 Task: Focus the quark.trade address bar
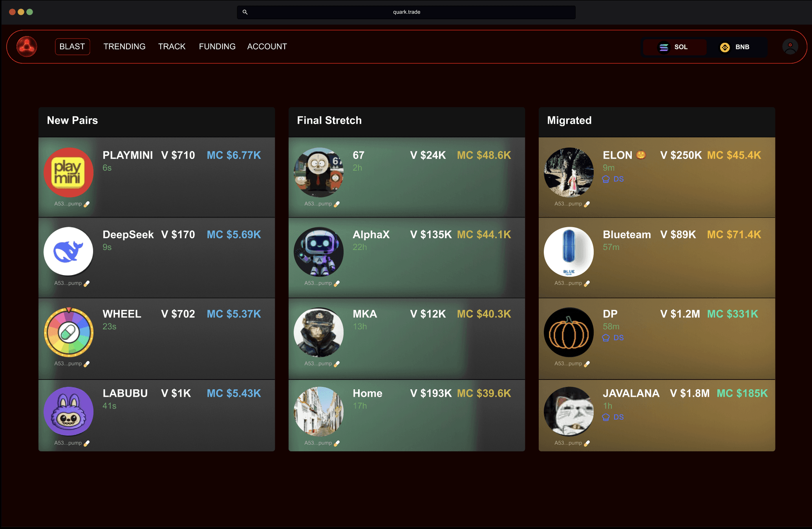pos(406,12)
